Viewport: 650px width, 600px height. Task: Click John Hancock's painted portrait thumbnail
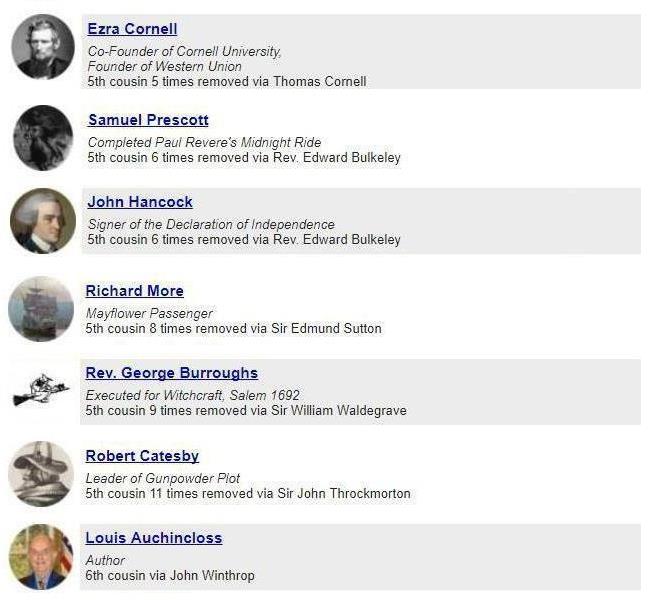pos(43,221)
